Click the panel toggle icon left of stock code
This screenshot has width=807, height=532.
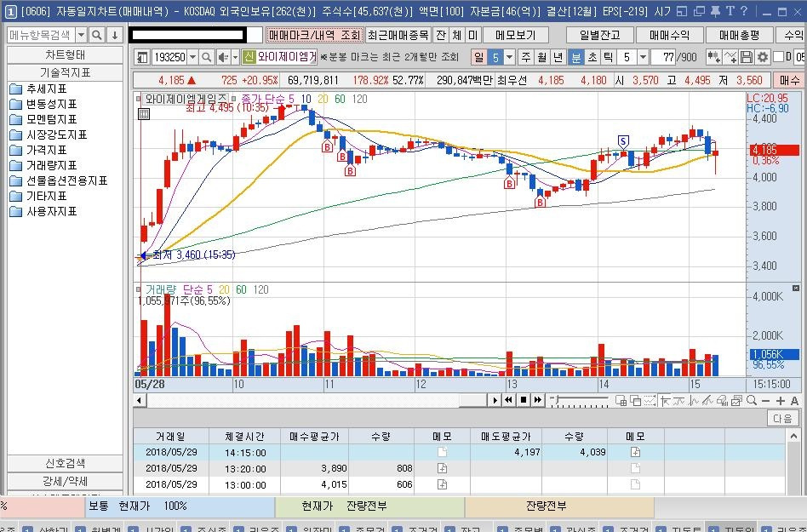[x=142, y=57]
